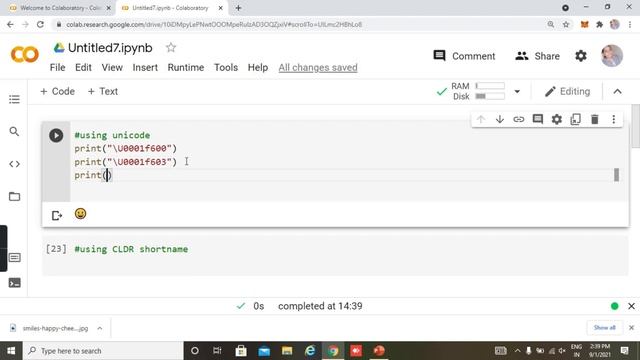Open PowerPoint from the taskbar
The image size is (640, 360).
click(379, 351)
